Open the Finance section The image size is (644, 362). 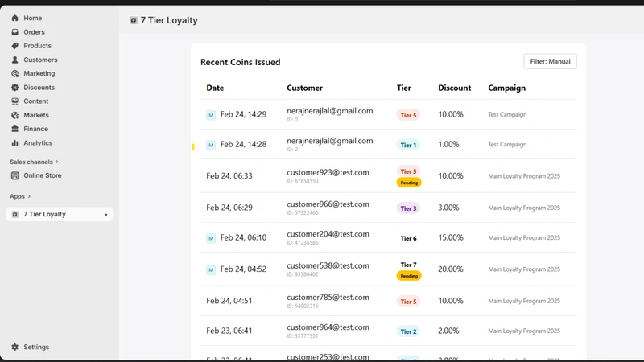35,129
